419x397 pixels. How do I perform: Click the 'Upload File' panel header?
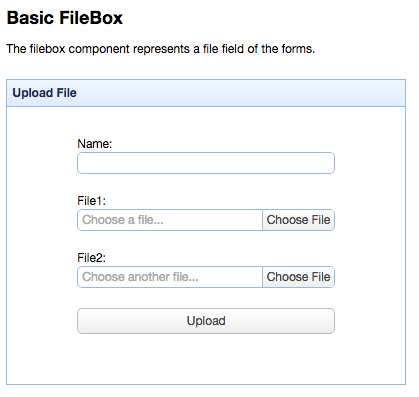[x=206, y=93]
